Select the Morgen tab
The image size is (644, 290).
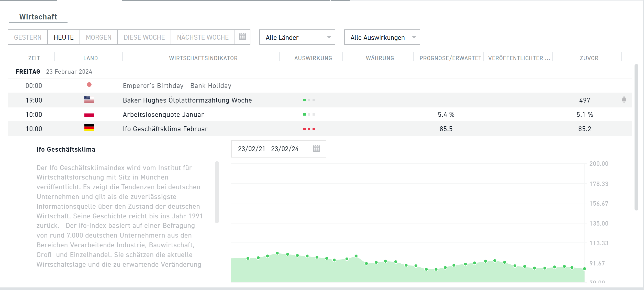(98, 37)
